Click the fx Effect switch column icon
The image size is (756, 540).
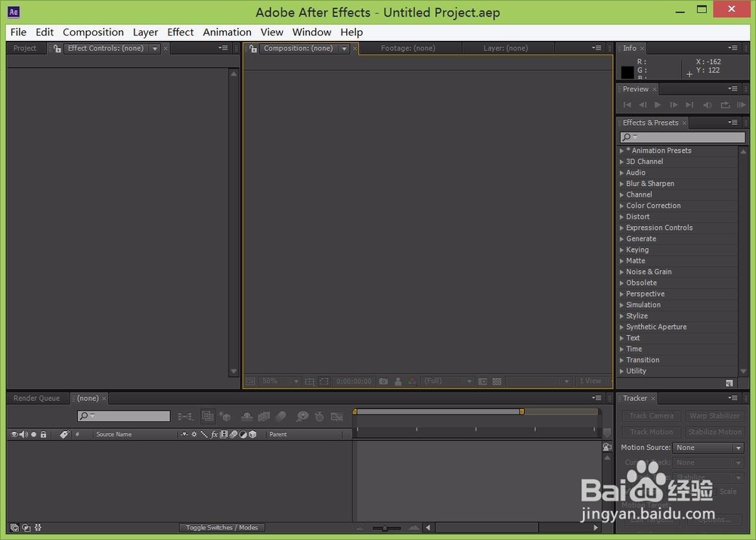[214, 434]
